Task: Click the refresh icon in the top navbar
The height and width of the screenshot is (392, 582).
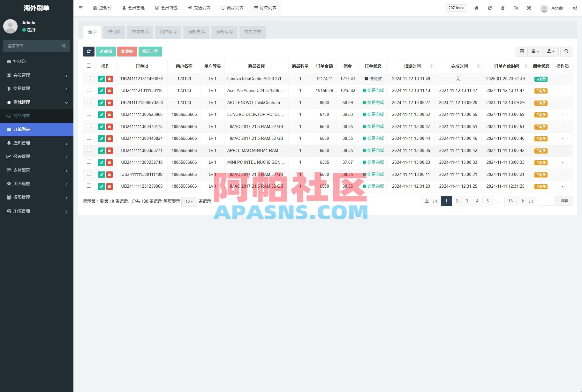Action: (490, 8)
